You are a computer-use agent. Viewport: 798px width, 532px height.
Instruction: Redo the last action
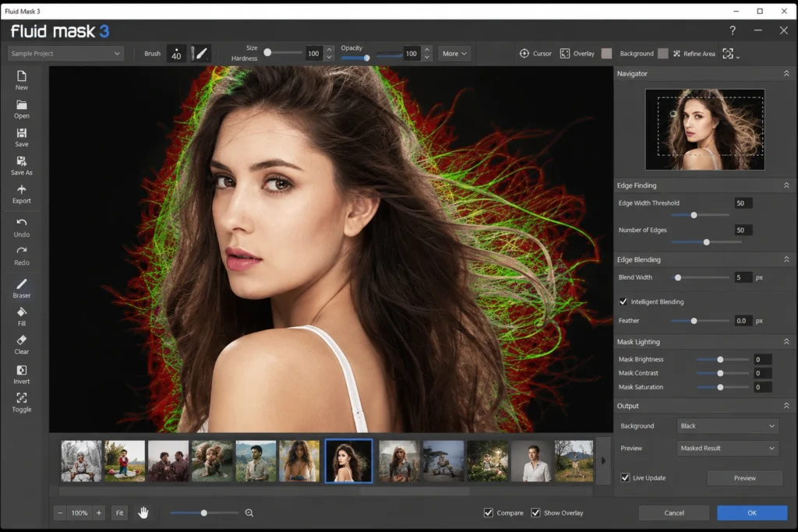[21, 251]
